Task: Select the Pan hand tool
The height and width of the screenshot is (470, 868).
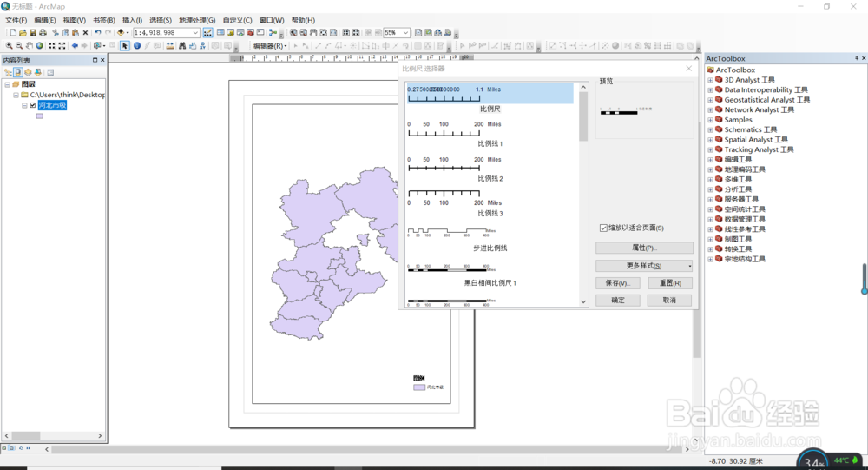Action: pos(29,45)
